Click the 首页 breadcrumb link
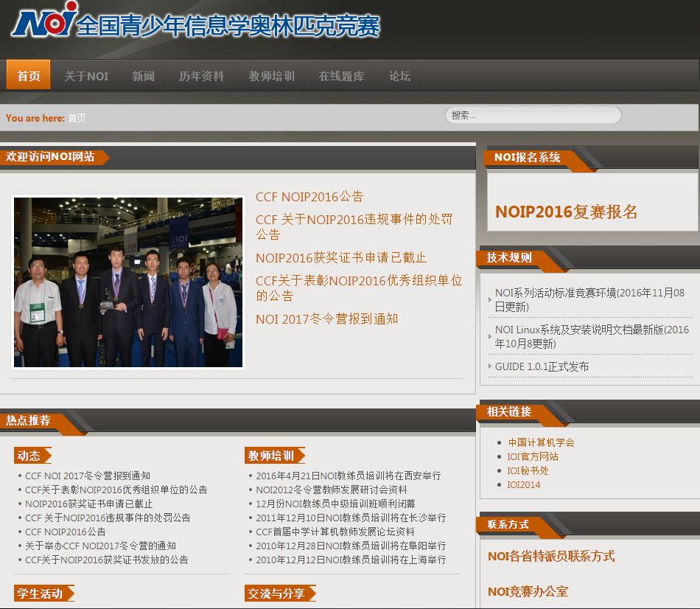The image size is (700, 609). click(77, 118)
